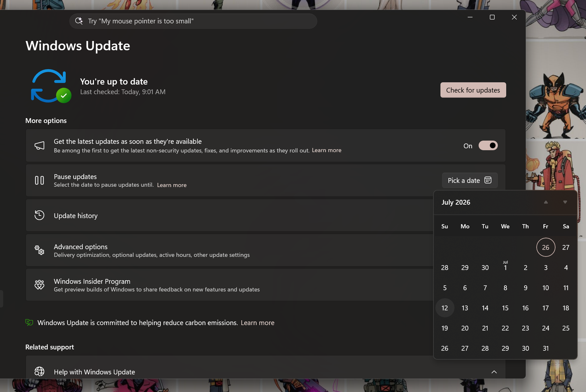The width and height of the screenshot is (586, 392).
Task: Pick date 6 in the calendar
Action: coord(465,288)
